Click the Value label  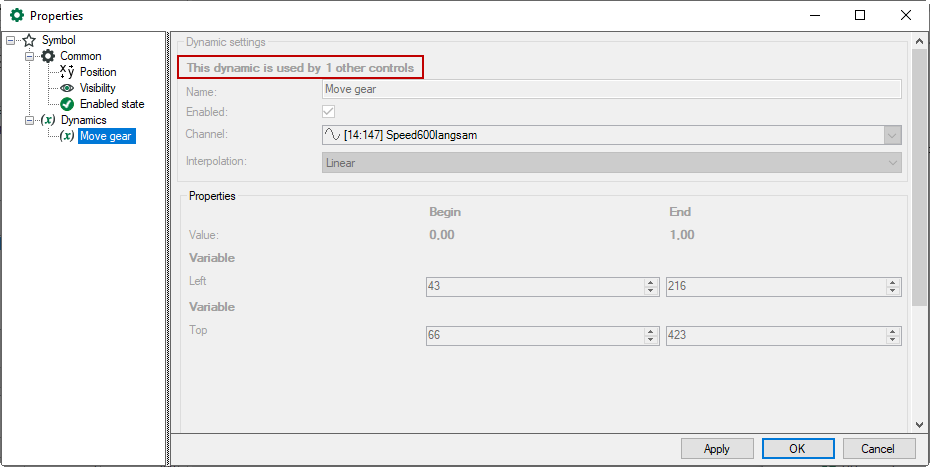point(203,235)
